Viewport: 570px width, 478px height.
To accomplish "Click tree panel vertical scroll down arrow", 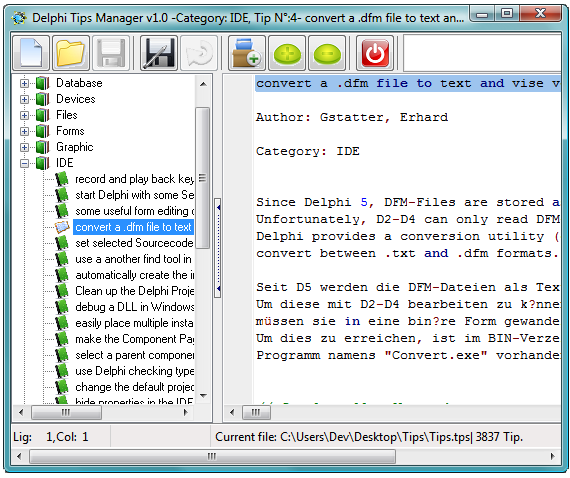I will tap(203, 395).
